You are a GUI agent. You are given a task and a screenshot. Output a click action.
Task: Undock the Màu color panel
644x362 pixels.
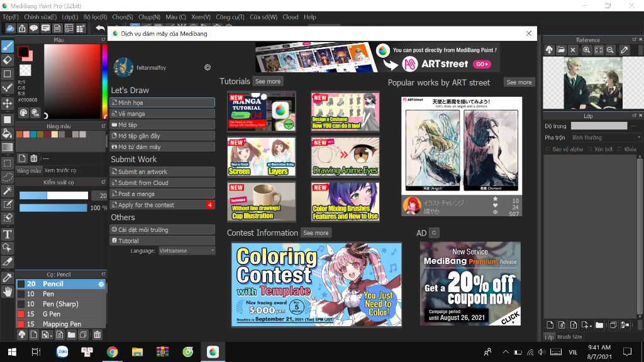click(104, 40)
